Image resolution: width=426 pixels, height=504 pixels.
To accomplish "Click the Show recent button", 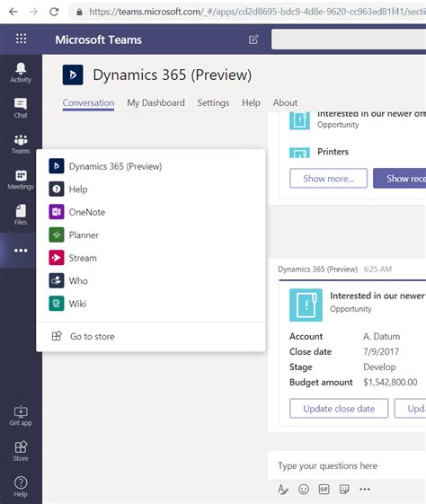I will [400, 178].
